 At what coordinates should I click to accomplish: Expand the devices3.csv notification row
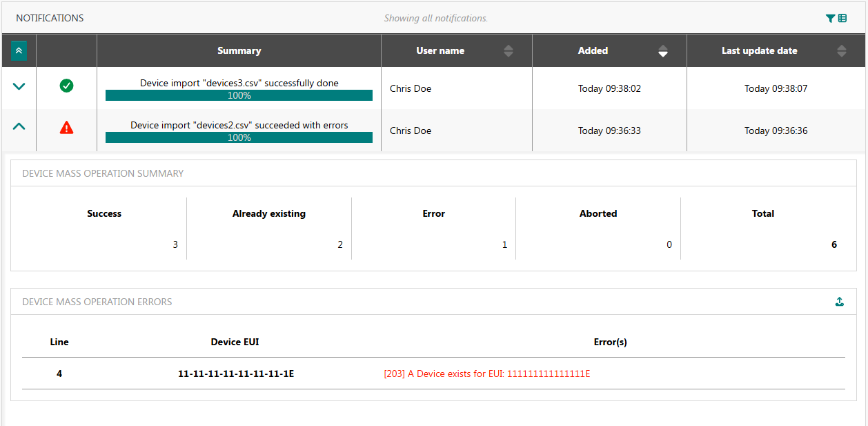click(19, 86)
